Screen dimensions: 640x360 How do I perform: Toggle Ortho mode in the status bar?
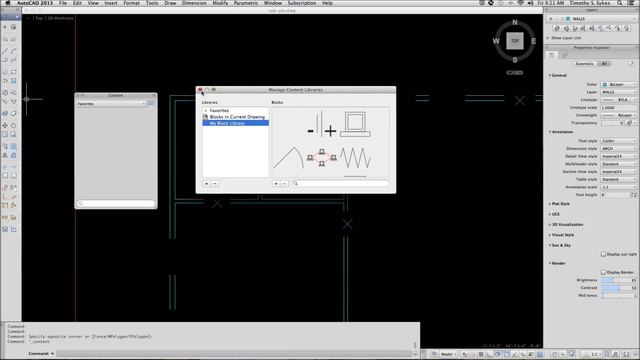tap(489, 354)
